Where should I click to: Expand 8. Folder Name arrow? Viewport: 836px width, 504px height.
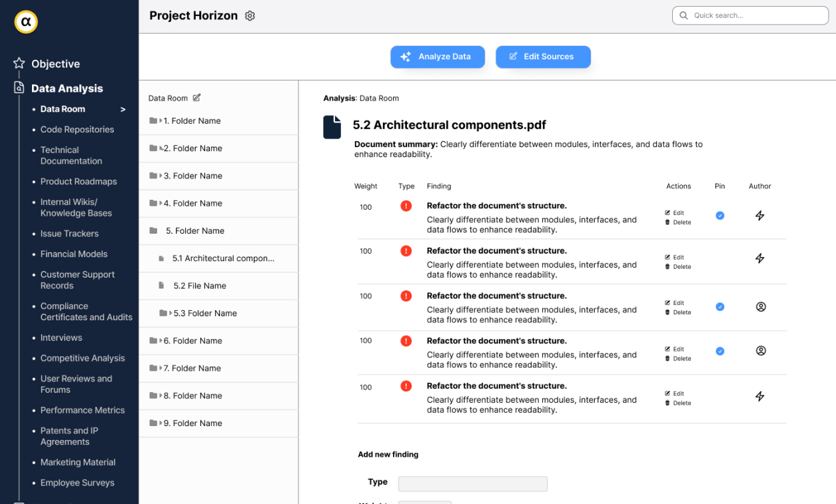161,395
